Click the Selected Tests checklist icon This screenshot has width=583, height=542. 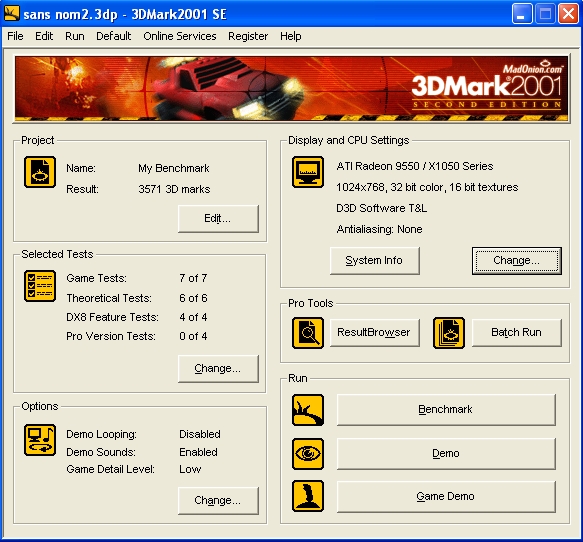pyautogui.click(x=40, y=286)
